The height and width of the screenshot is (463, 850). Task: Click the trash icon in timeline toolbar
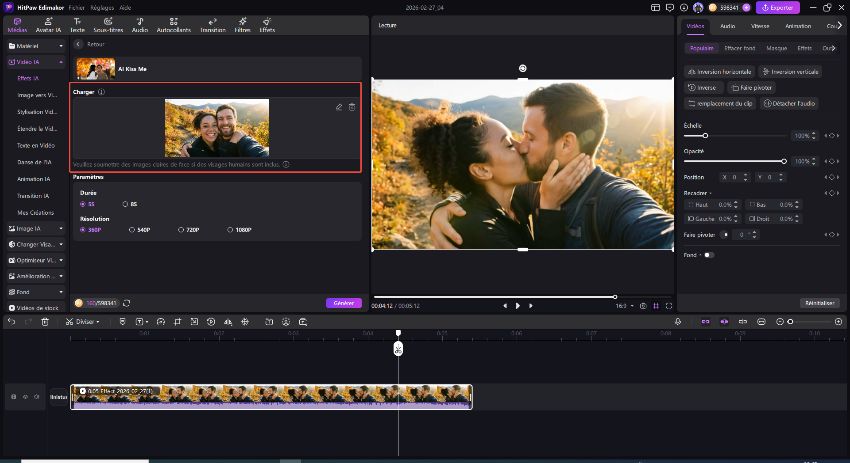click(45, 322)
